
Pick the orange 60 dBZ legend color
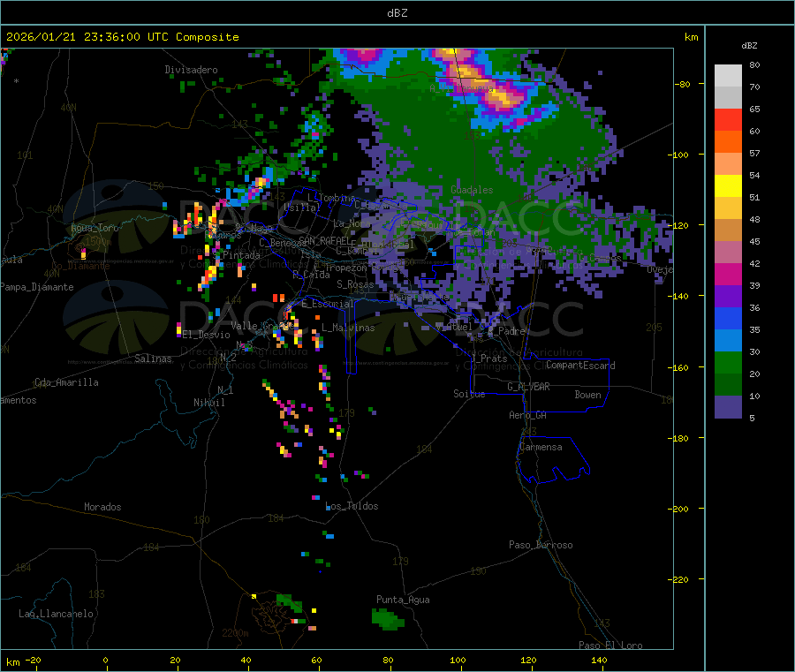coord(728,141)
